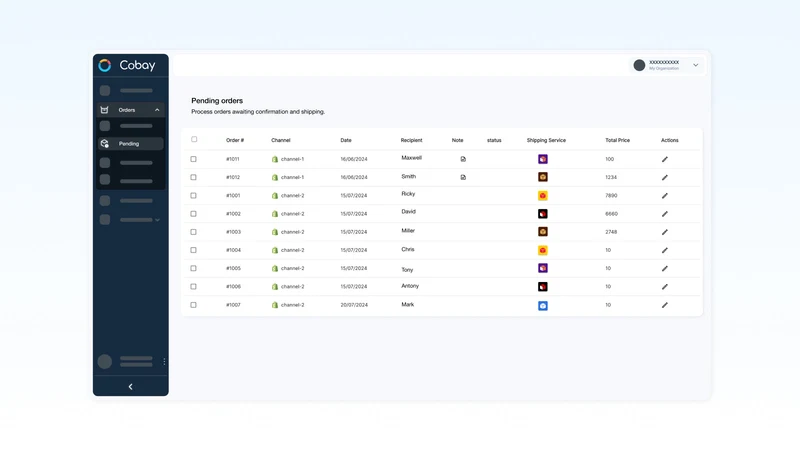
Task: Expand the last sidebar menu chevron
Action: 157,220
